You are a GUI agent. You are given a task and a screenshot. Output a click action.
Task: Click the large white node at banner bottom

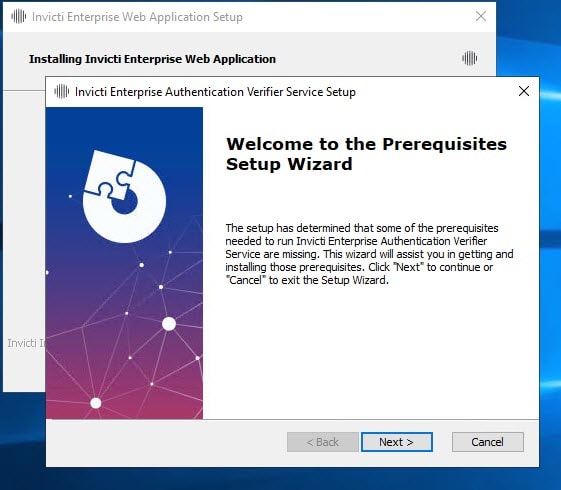click(96, 403)
